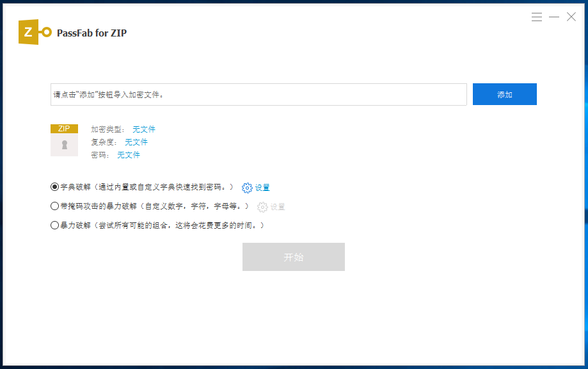Click the grey 开始 start button
The width and height of the screenshot is (588, 369).
[x=293, y=257]
